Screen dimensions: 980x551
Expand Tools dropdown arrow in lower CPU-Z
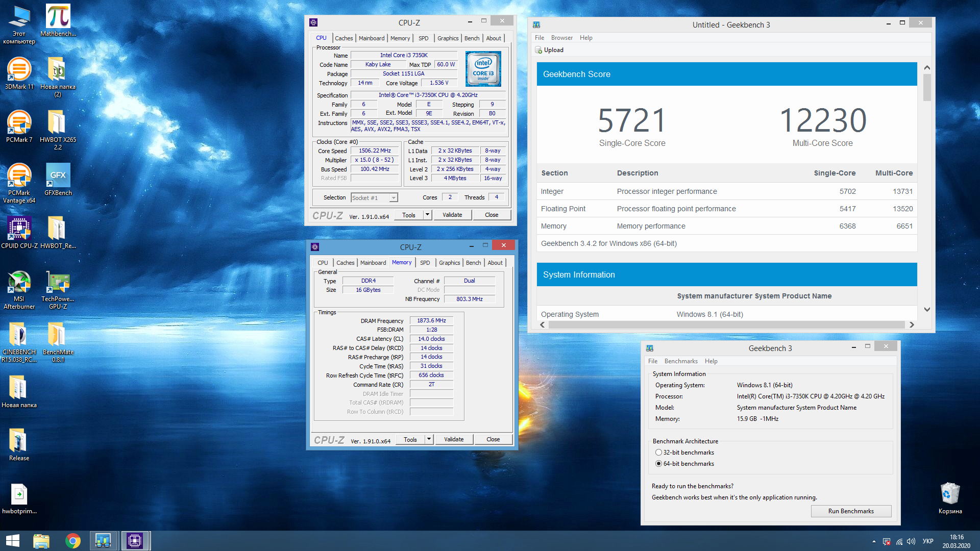(x=429, y=439)
